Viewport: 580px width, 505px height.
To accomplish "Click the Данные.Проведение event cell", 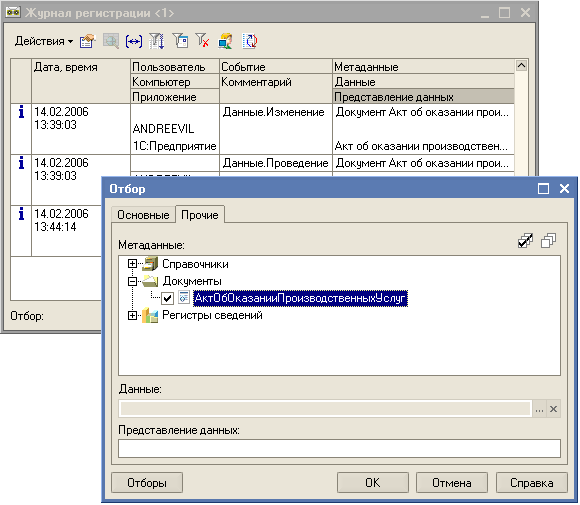I will pos(276,163).
